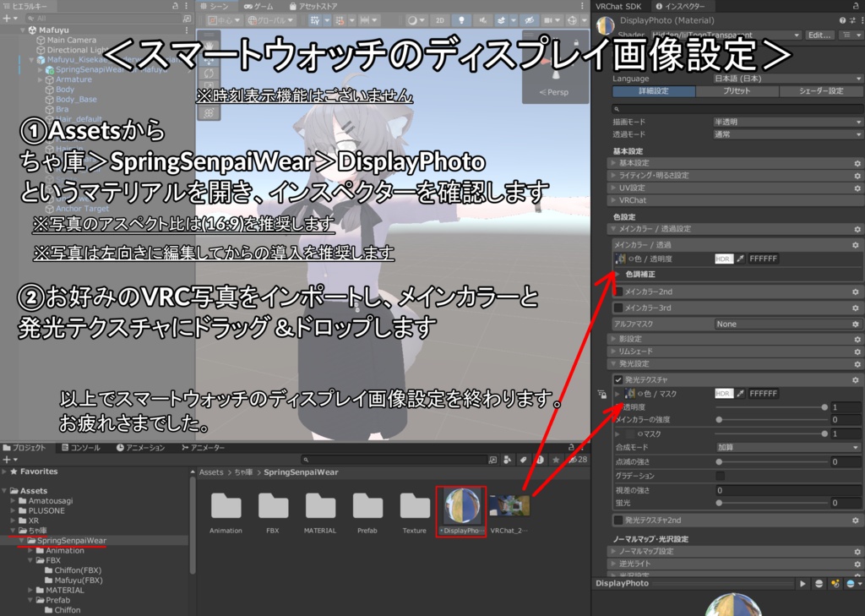Click the plus create button in Project panel

coord(7,459)
